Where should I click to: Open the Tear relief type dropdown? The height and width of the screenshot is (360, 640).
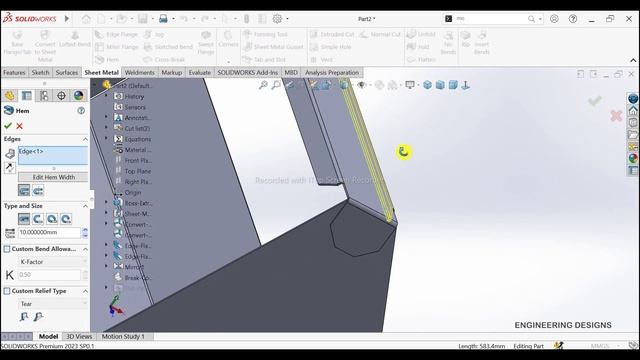point(53,304)
